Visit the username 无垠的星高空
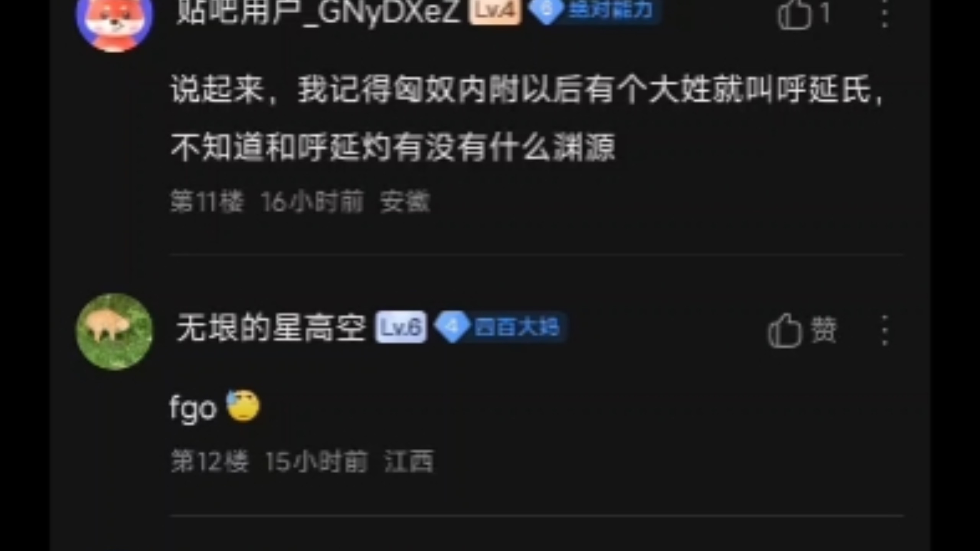 [271, 328]
